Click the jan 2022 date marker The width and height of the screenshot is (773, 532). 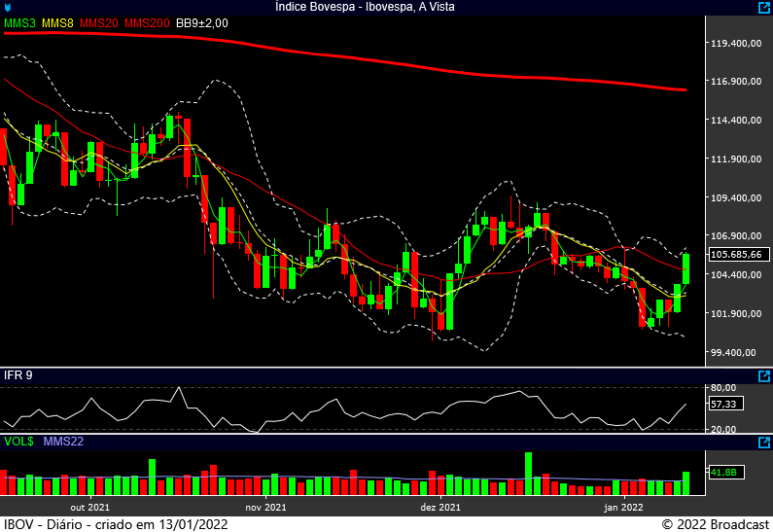tap(623, 507)
